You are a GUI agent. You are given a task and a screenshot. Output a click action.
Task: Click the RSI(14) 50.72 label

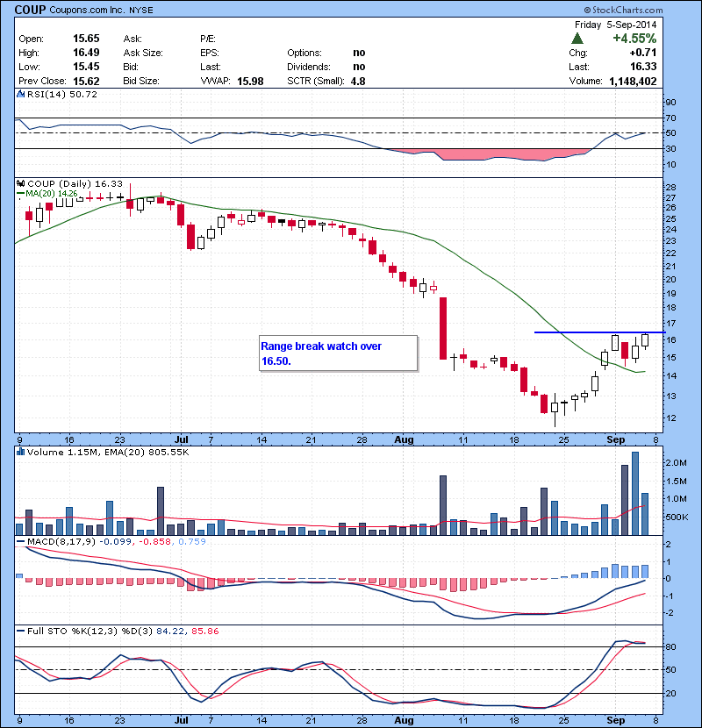(62, 94)
